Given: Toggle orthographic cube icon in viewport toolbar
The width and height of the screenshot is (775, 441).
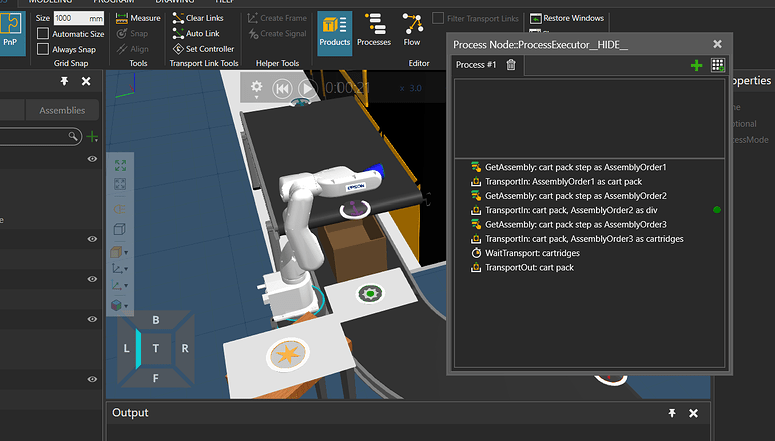Looking at the screenshot, I should point(120,229).
